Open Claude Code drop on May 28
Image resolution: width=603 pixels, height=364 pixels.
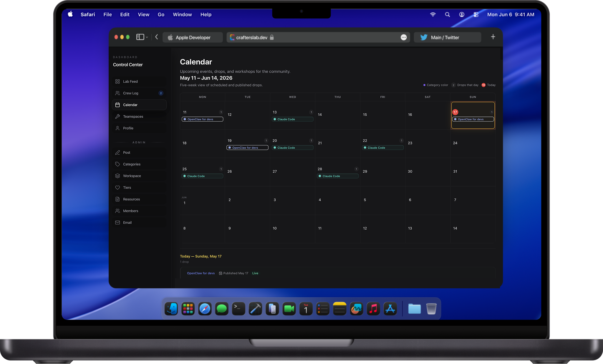tap(338, 176)
